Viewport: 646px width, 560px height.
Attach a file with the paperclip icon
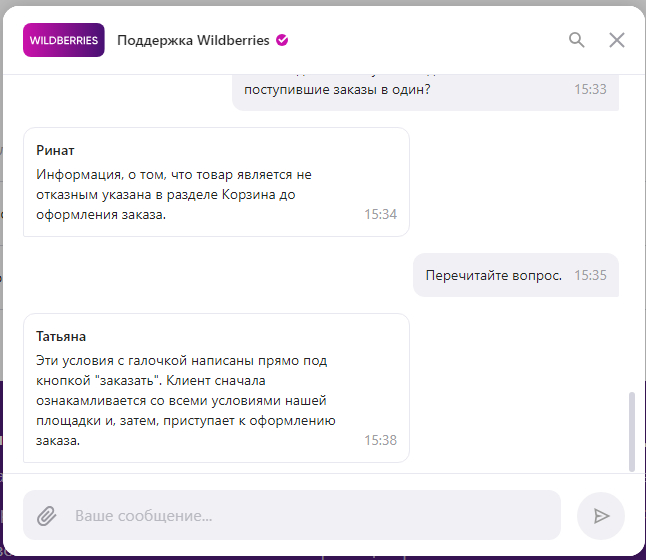coord(47,516)
